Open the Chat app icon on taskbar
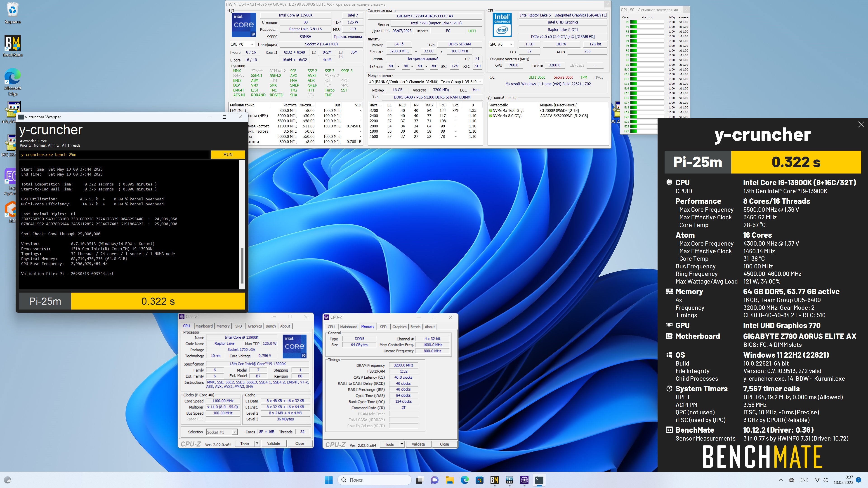 pos(434,480)
